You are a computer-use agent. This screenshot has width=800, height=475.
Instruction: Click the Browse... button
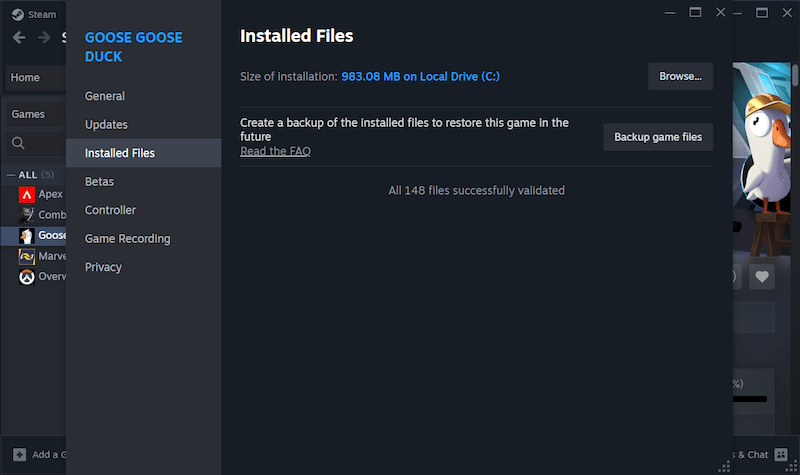[680, 76]
